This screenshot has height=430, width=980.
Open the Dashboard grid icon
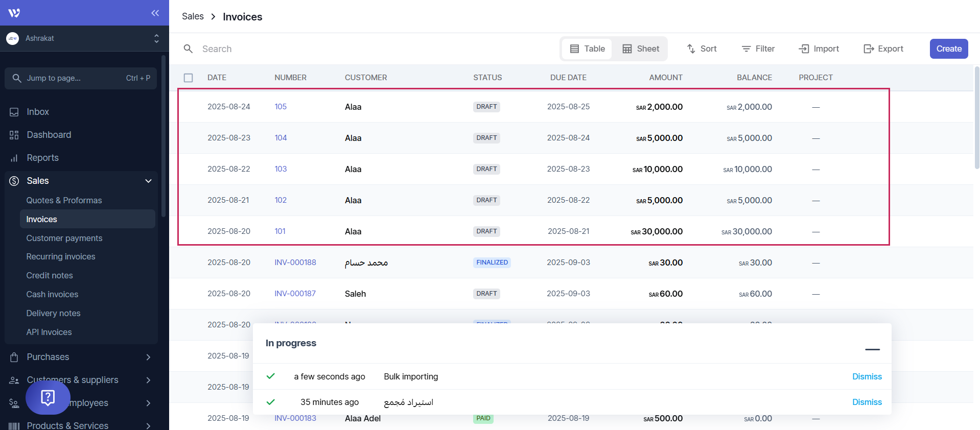14,135
